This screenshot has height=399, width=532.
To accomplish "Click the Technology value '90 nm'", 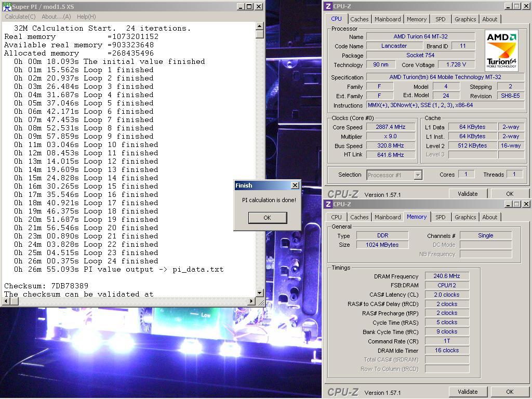I will coord(381,64).
